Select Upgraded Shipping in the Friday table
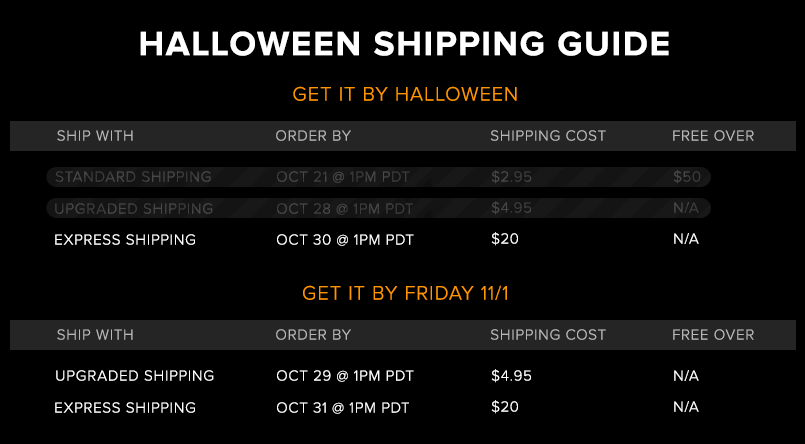The image size is (805, 444). (135, 376)
